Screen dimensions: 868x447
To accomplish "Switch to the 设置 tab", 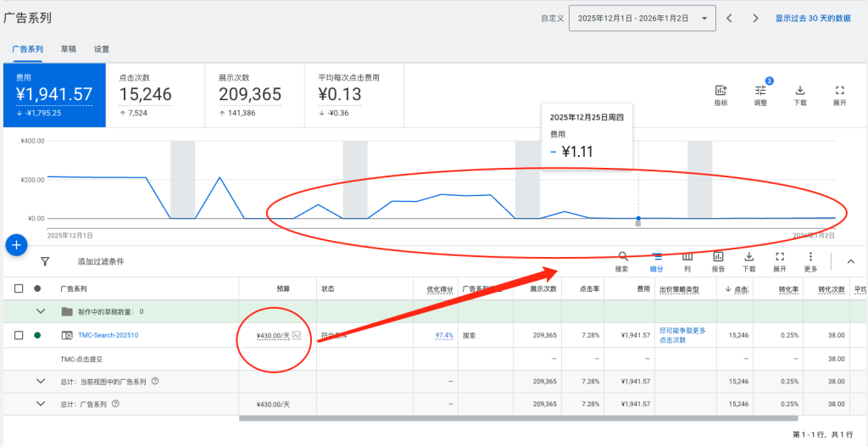I will click(x=102, y=49).
